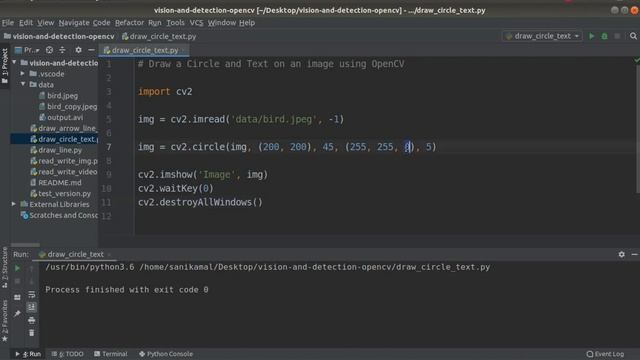Screen dimensions: 640x360
Task: Toggle the TODO tool window
Action: [67, 354]
